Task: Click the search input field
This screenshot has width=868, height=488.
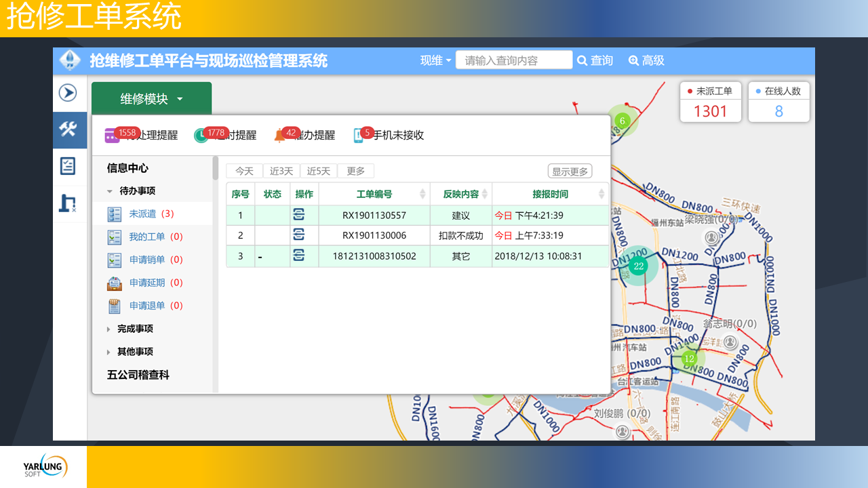Action: [514, 60]
